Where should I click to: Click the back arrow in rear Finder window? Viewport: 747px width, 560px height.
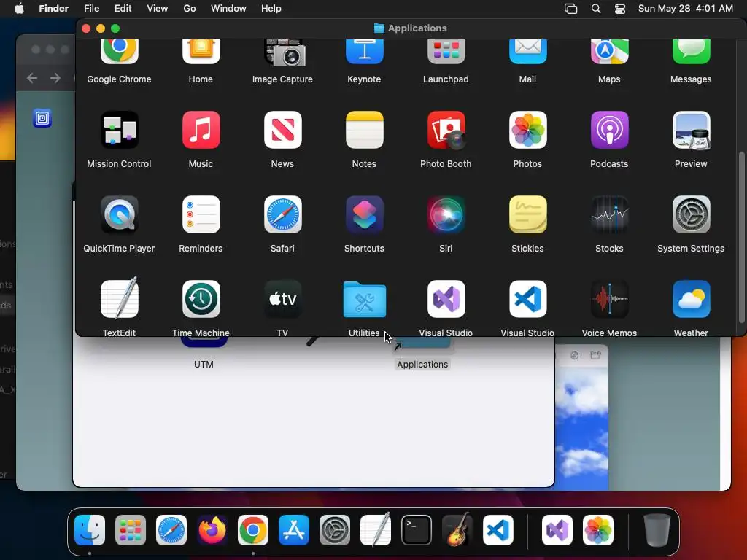coord(32,78)
